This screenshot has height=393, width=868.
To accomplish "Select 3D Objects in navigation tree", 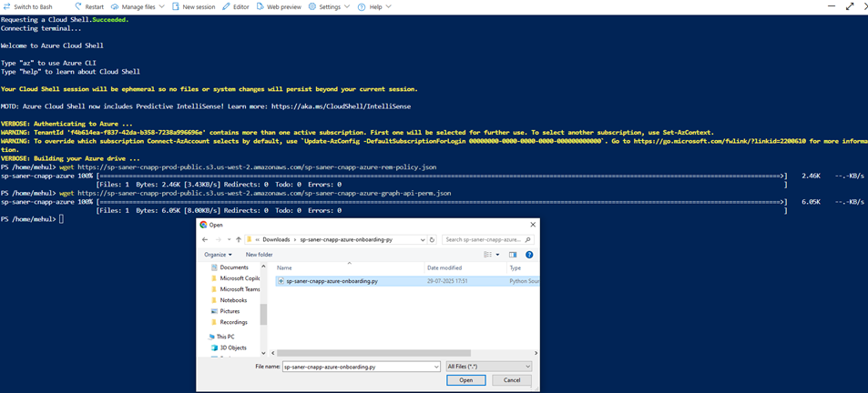I will click(230, 348).
